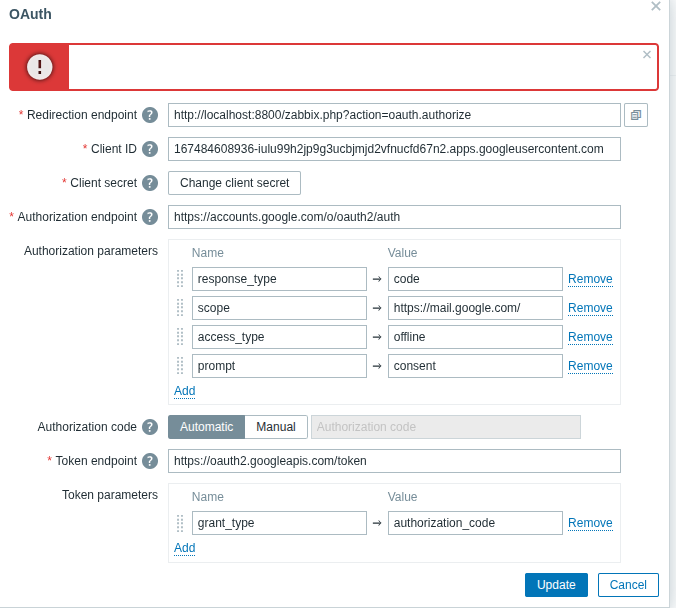676x608 pixels.
Task: Select Automatic authorization code mode
Action: tap(206, 427)
